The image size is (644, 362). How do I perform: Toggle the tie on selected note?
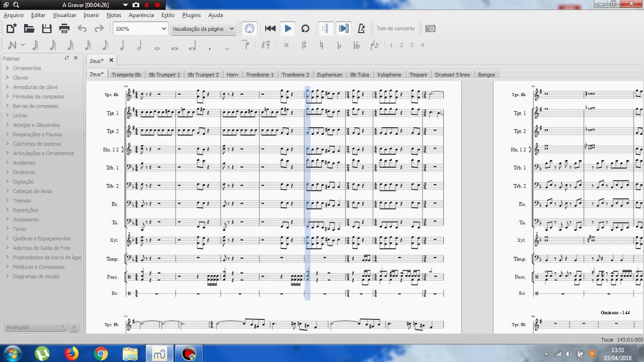[x=246, y=45]
